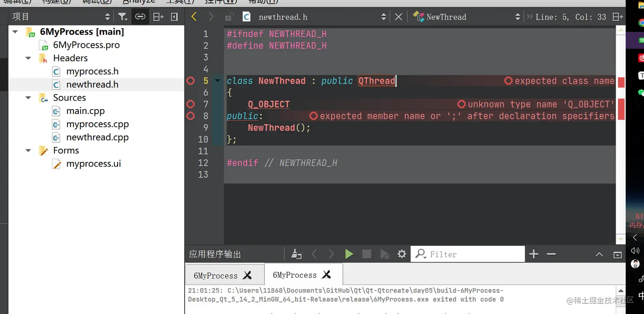Select myprocess.cpp in the Sources folder

point(97,124)
